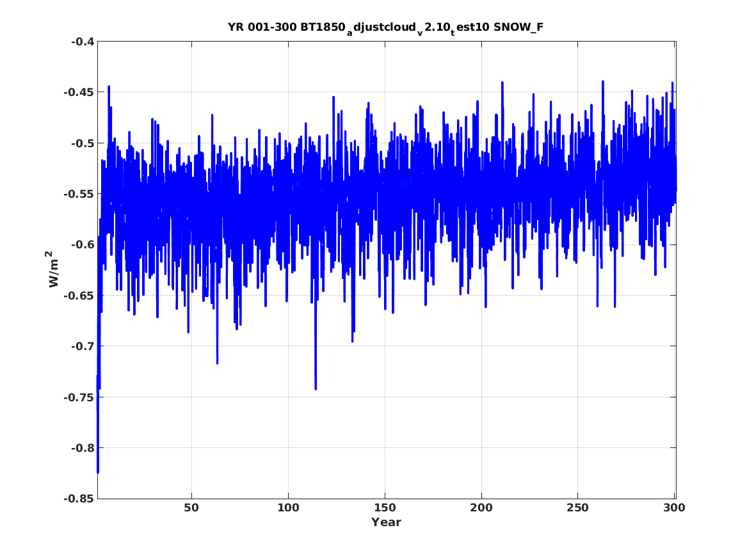Click the x-axis label 'Year'

pyautogui.click(x=387, y=522)
